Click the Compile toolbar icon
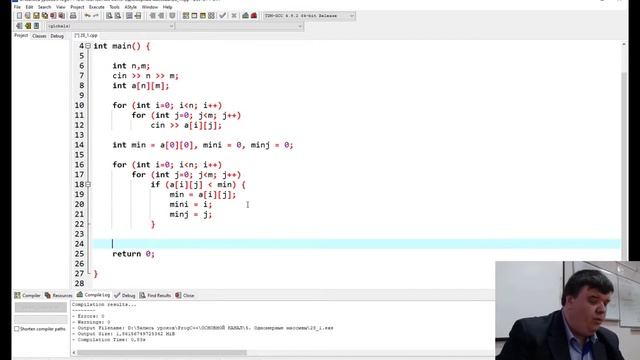 click(x=186, y=16)
